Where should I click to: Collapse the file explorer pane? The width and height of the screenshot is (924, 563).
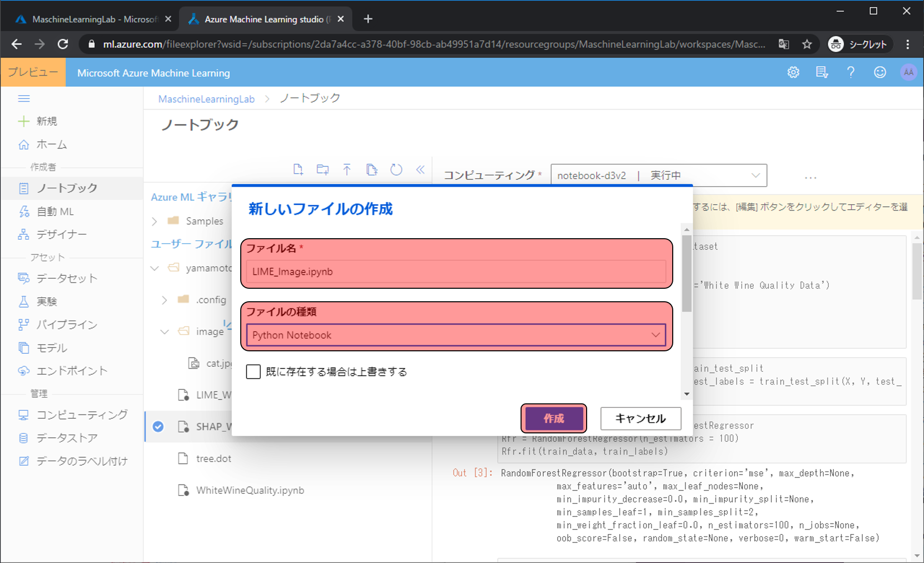pyautogui.click(x=420, y=170)
